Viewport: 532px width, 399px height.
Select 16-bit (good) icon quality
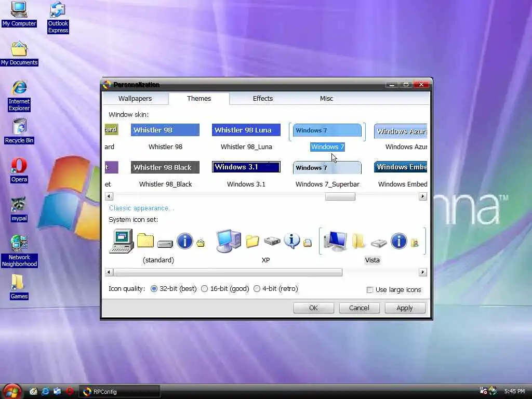tap(225, 289)
